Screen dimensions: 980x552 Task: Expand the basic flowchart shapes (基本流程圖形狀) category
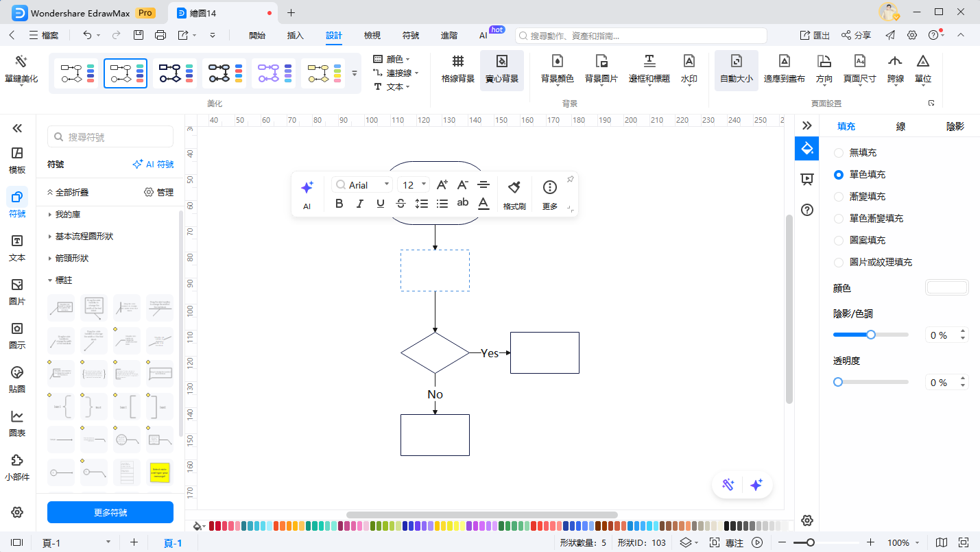(x=84, y=237)
